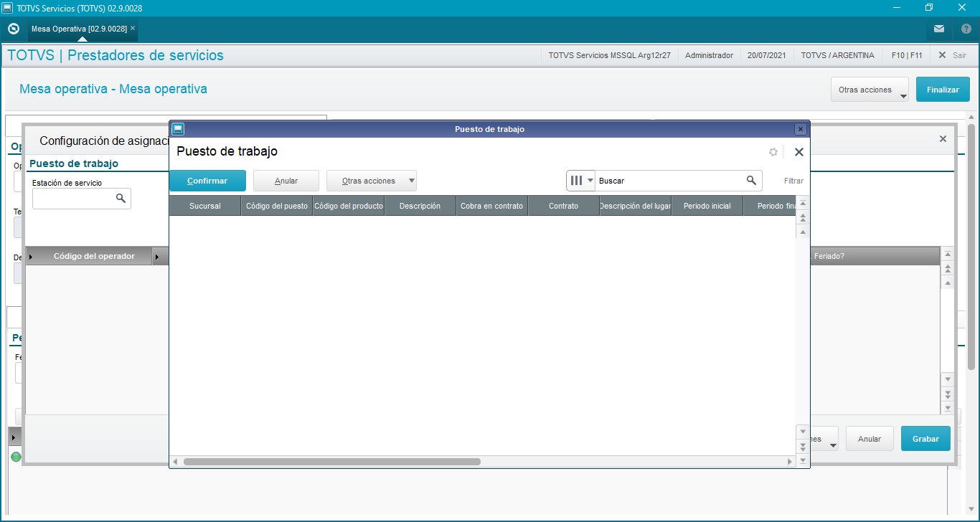This screenshot has height=522, width=980.
Task: Click the date 20/07/2021
Action: [x=766, y=55]
